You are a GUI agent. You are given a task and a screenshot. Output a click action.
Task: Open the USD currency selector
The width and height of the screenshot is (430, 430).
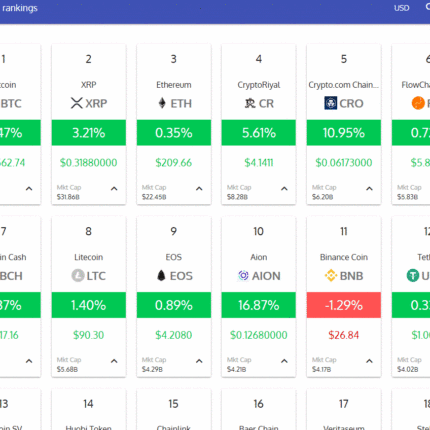tap(401, 8)
